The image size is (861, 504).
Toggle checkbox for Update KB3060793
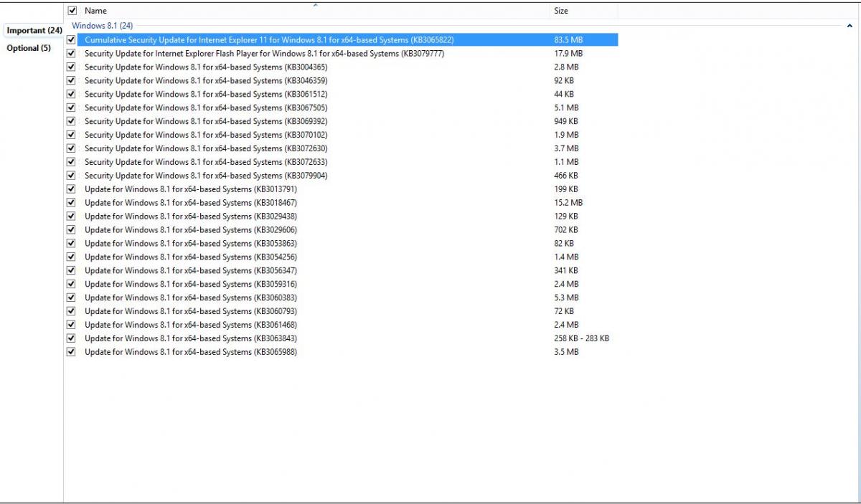71,311
